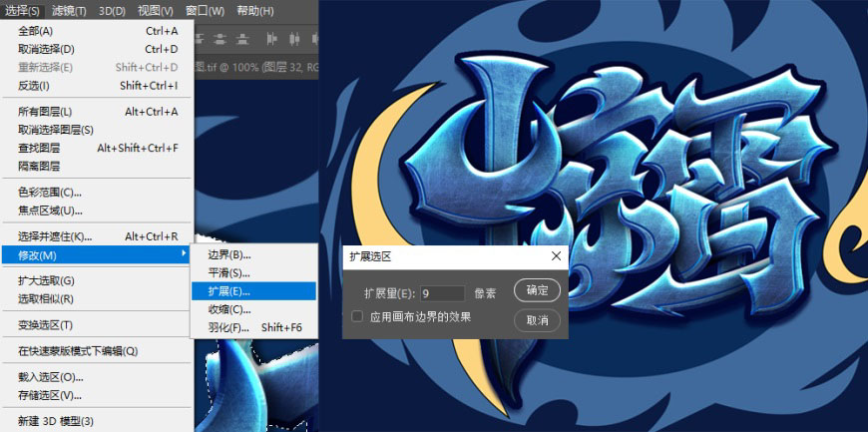
Task: Close the 扩展选区 dialog with X
Action: click(x=557, y=255)
